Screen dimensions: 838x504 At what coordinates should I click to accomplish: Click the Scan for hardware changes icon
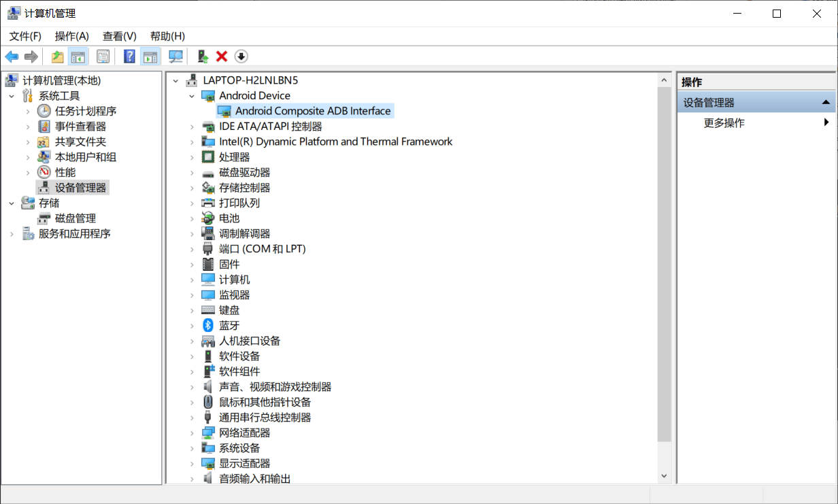[176, 56]
